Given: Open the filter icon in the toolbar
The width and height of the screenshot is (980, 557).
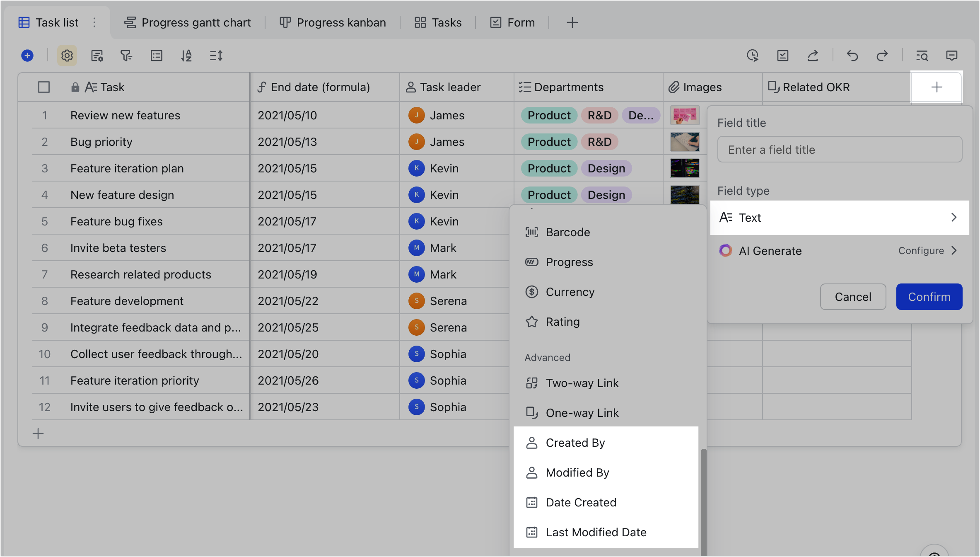Looking at the screenshot, I should (126, 55).
